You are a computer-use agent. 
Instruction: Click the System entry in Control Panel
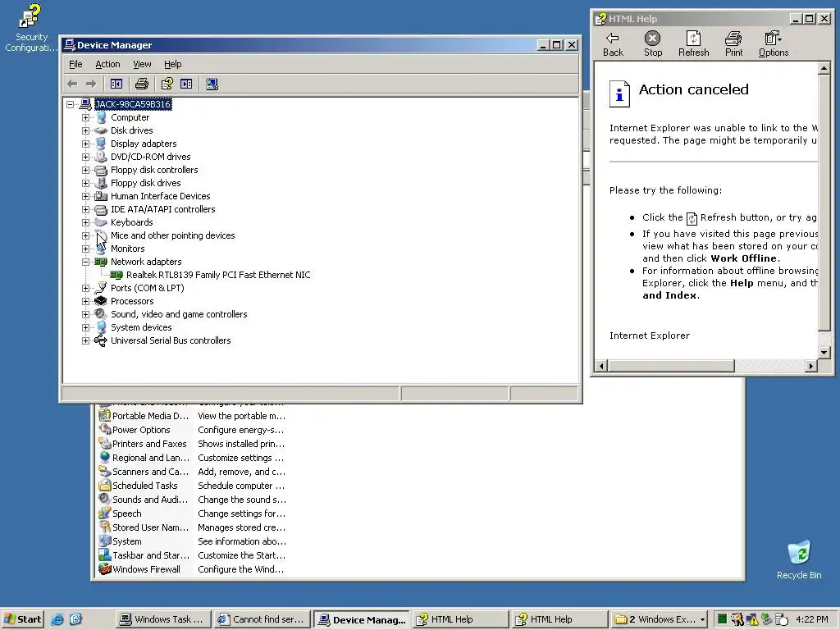(x=127, y=541)
